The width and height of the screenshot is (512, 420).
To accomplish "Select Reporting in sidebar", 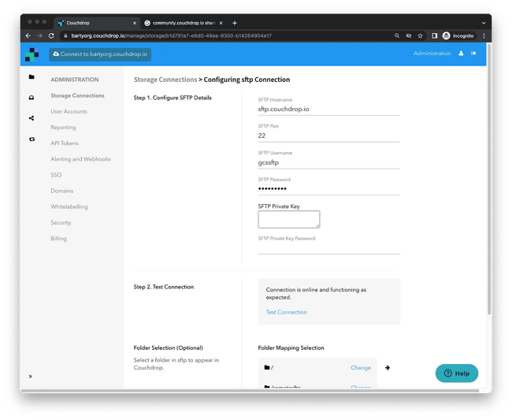I will pyautogui.click(x=63, y=128).
